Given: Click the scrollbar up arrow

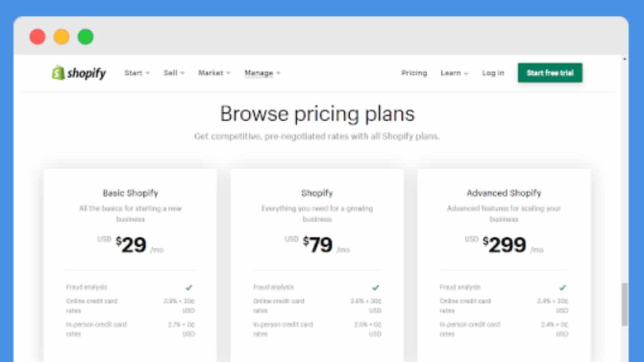Looking at the screenshot, I should tap(625, 59).
